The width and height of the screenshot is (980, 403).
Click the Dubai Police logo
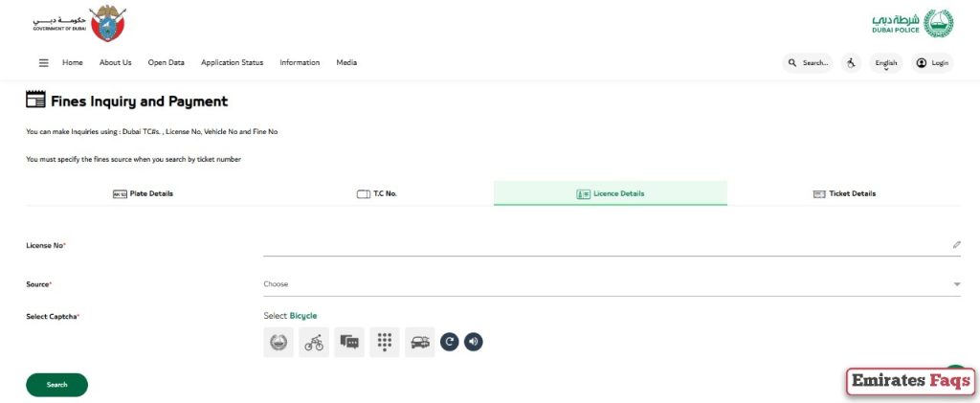(912, 23)
